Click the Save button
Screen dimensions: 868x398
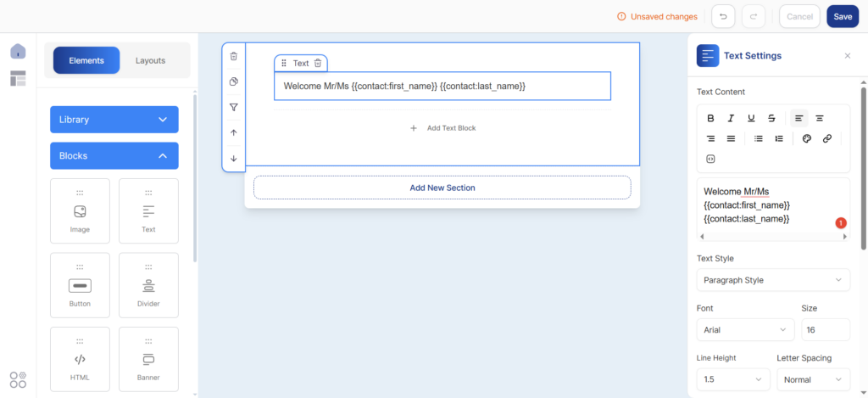coord(843,16)
